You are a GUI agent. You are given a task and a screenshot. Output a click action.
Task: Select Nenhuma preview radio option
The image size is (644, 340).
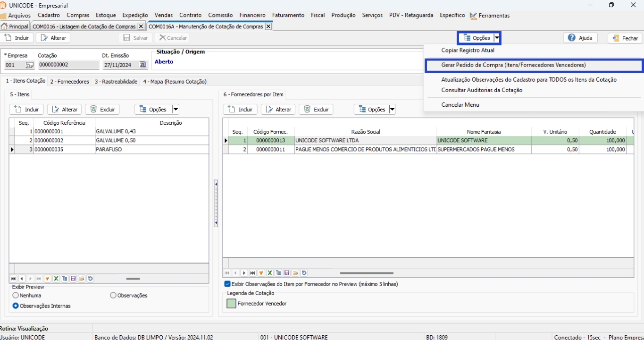coord(16,296)
